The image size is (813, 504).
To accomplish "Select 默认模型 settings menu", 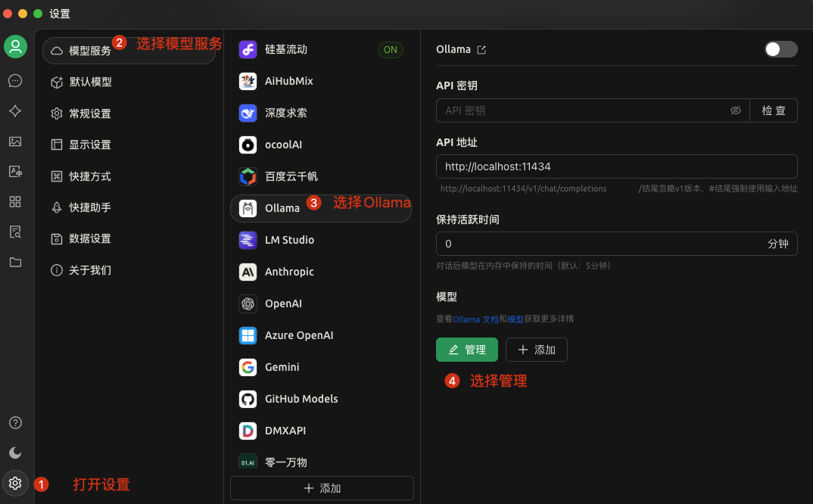I will (129, 82).
